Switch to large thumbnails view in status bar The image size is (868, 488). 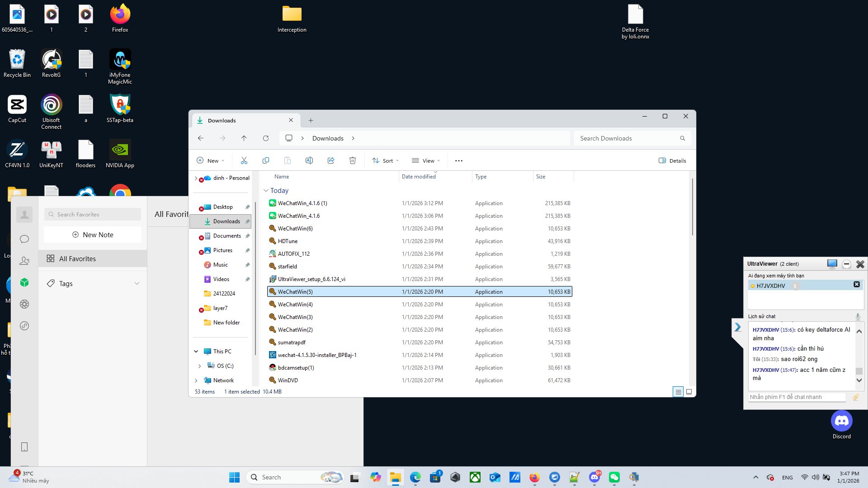689,392
